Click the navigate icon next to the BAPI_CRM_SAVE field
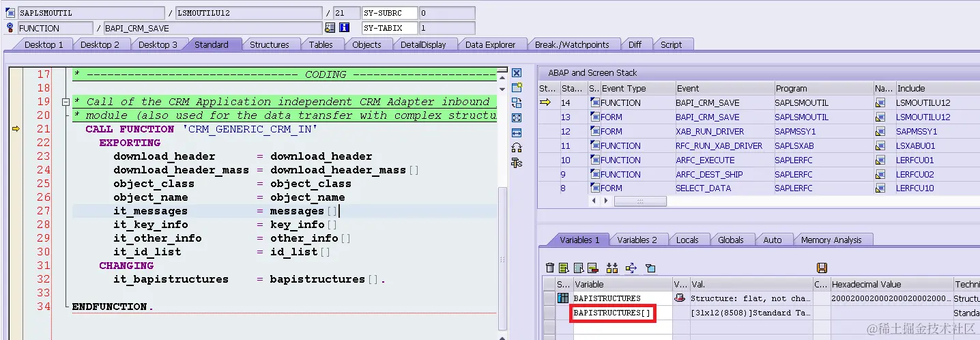The width and height of the screenshot is (980, 340). [x=330, y=28]
